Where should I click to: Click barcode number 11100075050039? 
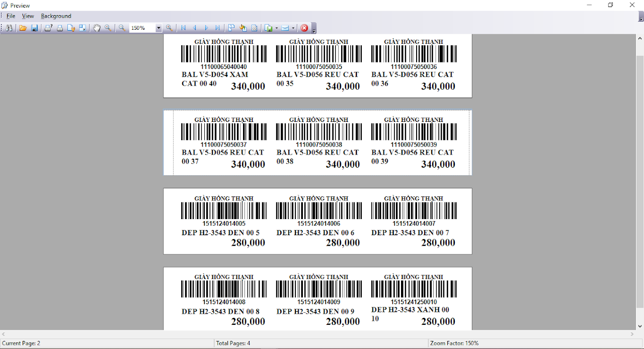[x=414, y=145]
